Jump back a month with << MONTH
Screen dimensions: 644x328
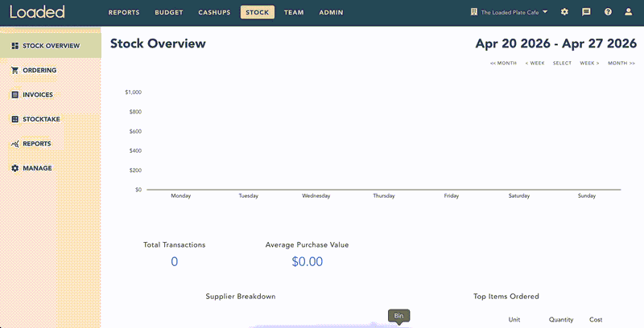pos(503,64)
